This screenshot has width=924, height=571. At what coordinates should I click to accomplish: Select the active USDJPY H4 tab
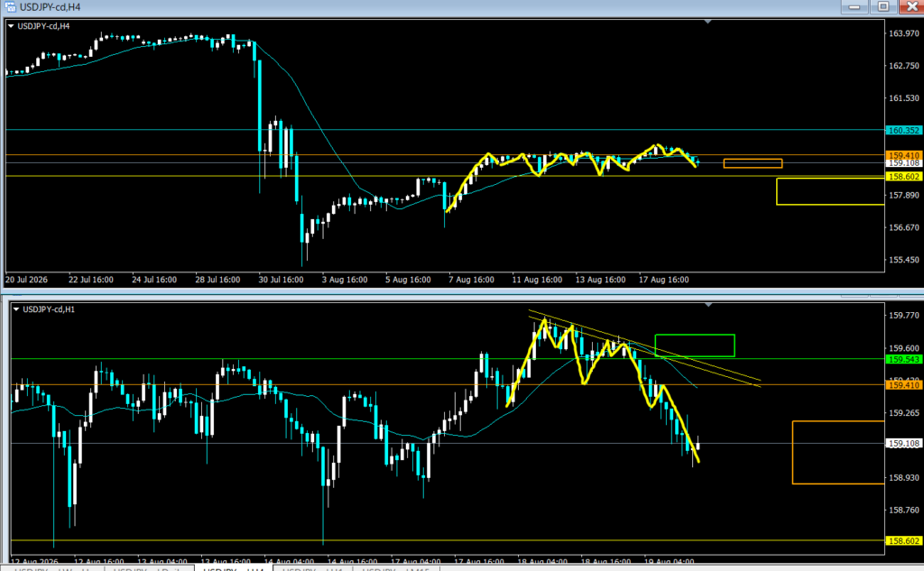[x=234, y=568]
